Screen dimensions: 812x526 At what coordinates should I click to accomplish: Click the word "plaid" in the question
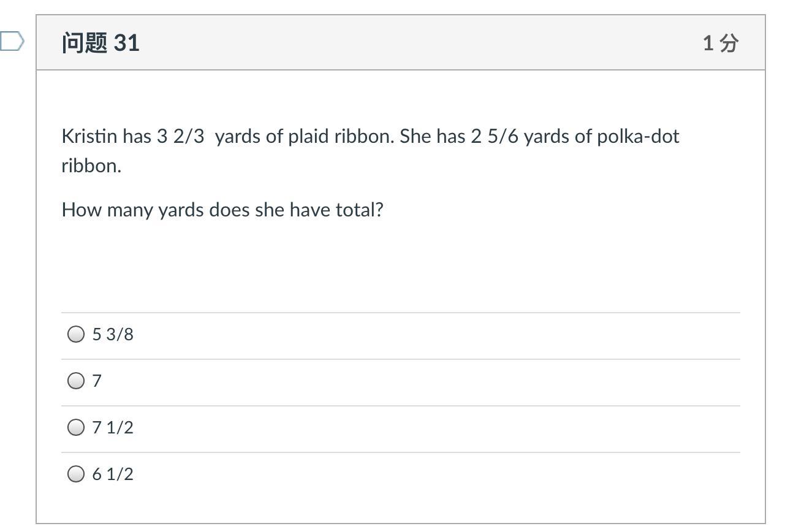tap(308, 136)
